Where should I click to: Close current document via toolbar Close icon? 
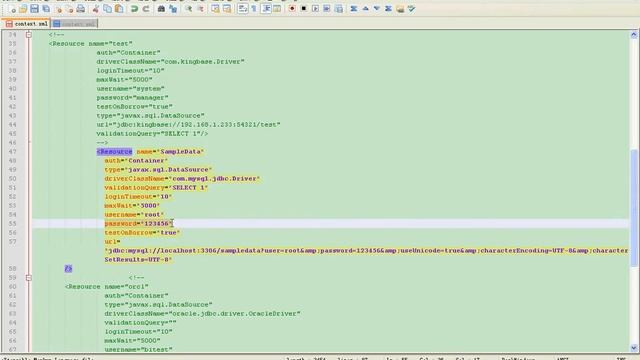tap(58, 9)
